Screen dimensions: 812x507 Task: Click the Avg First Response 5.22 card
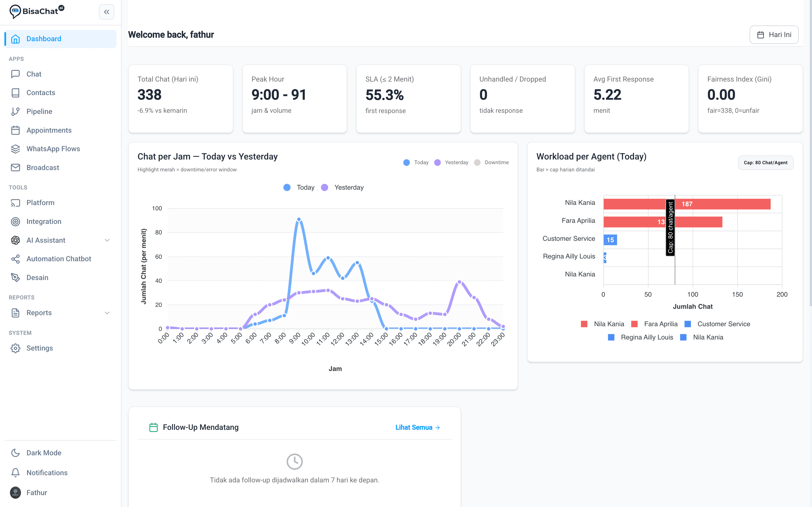point(636,99)
